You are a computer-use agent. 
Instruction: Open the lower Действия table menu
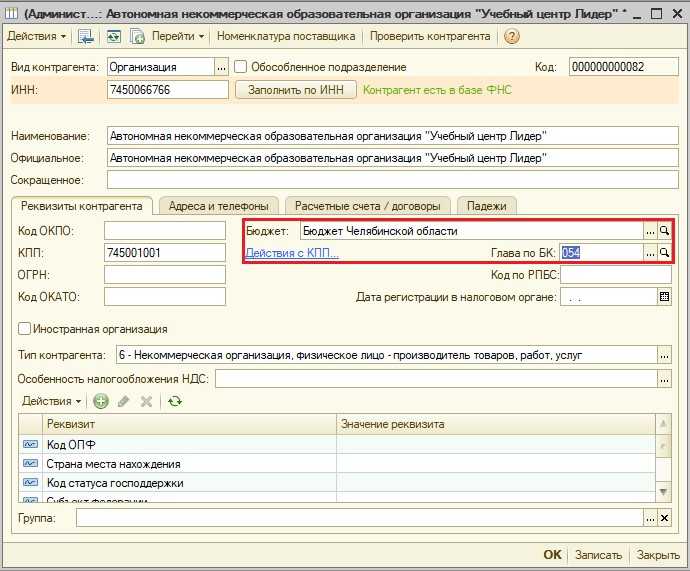pyautogui.click(x=52, y=401)
